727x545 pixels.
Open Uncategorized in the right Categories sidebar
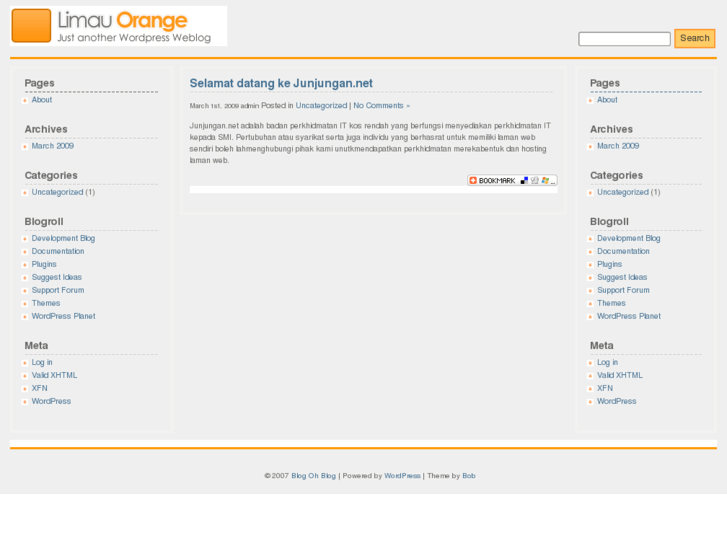623,192
